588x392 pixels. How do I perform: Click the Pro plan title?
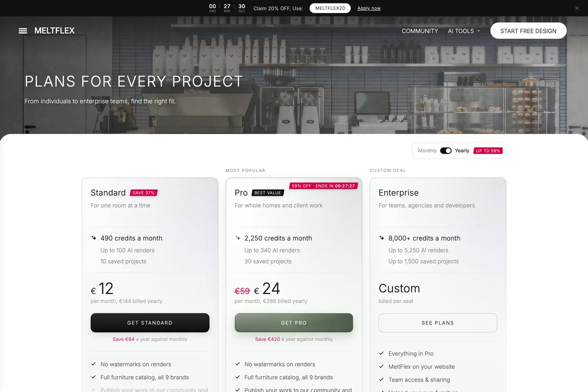(x=241, y=193)
